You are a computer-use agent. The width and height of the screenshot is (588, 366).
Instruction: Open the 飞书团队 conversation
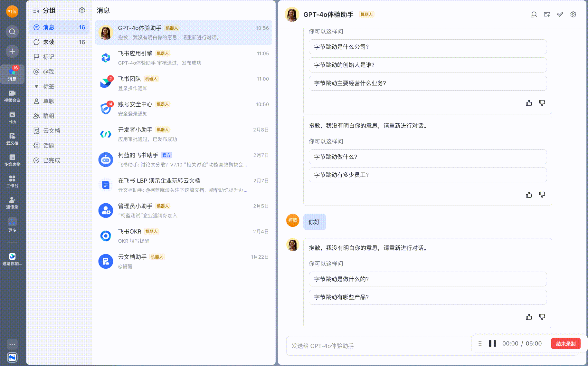pyautogui.click(x=184, y=83)
